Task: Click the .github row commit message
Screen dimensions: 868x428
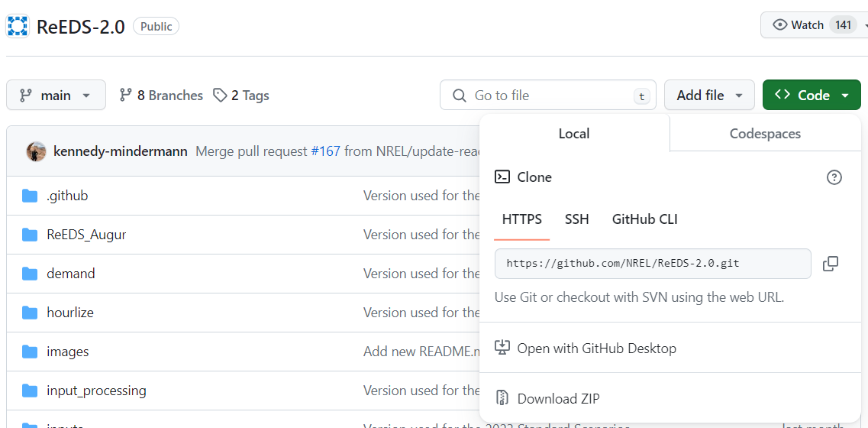Action: (421, 196)
